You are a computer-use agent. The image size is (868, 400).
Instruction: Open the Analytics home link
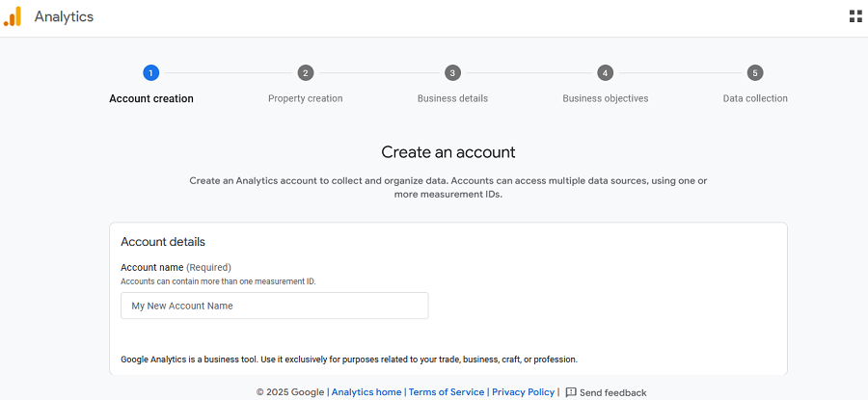[366, 392]
